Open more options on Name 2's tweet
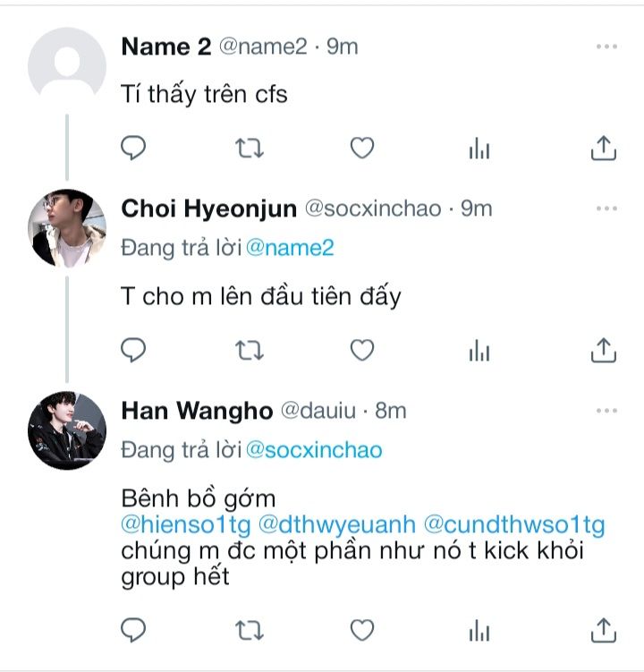The height and width of the screenshot is (672, 644). point(606,47)
